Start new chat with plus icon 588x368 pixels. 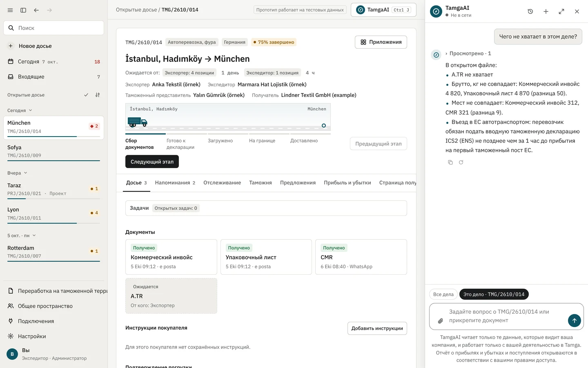pos(546,11)
